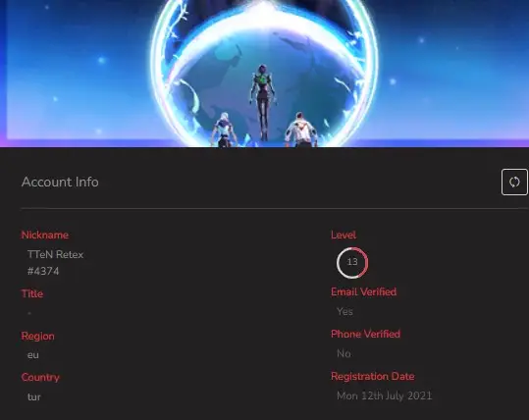Click the No value under Phone Verified
Screen dimensions: 529x420
pos(344,353)
